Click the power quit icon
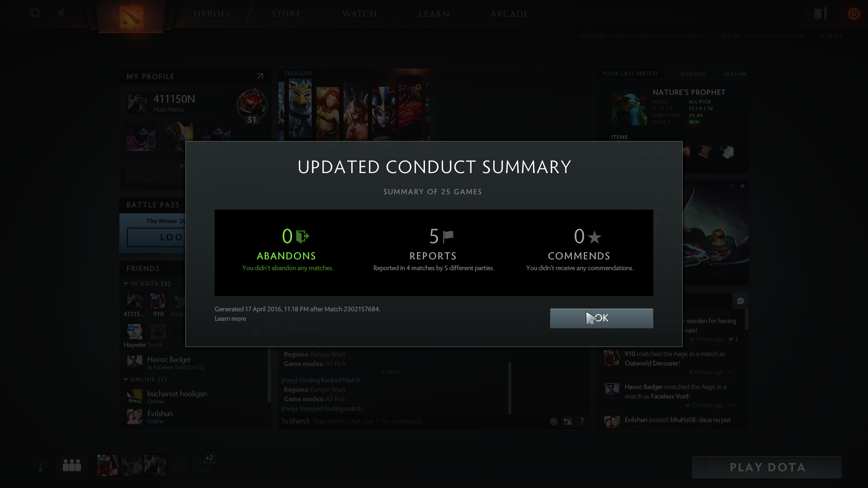This screenshot has height=488, width=868. click(x=854, y=14)
